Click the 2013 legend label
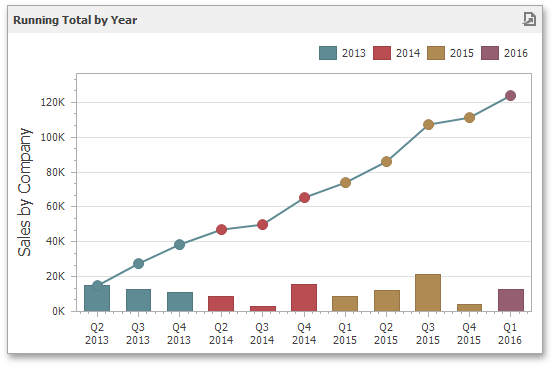The image size is (556, 369). click(354, 53)
